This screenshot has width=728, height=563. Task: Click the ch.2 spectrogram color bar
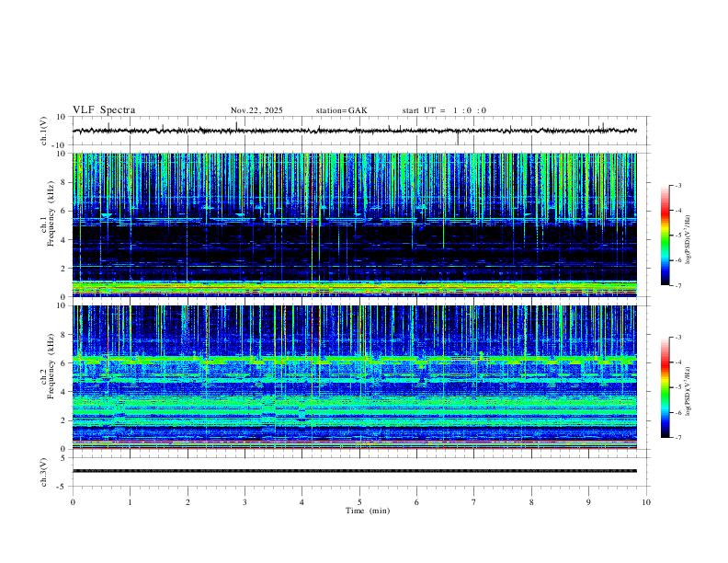coord(665,387)
